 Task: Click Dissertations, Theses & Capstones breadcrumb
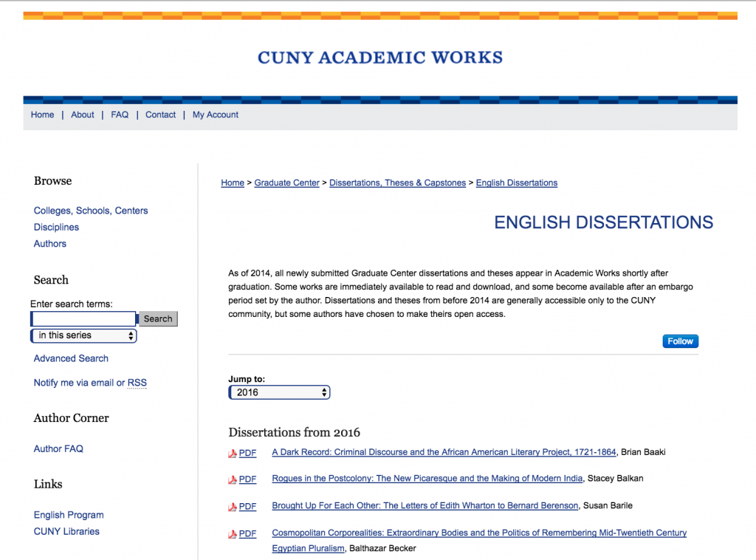[398, 182]
